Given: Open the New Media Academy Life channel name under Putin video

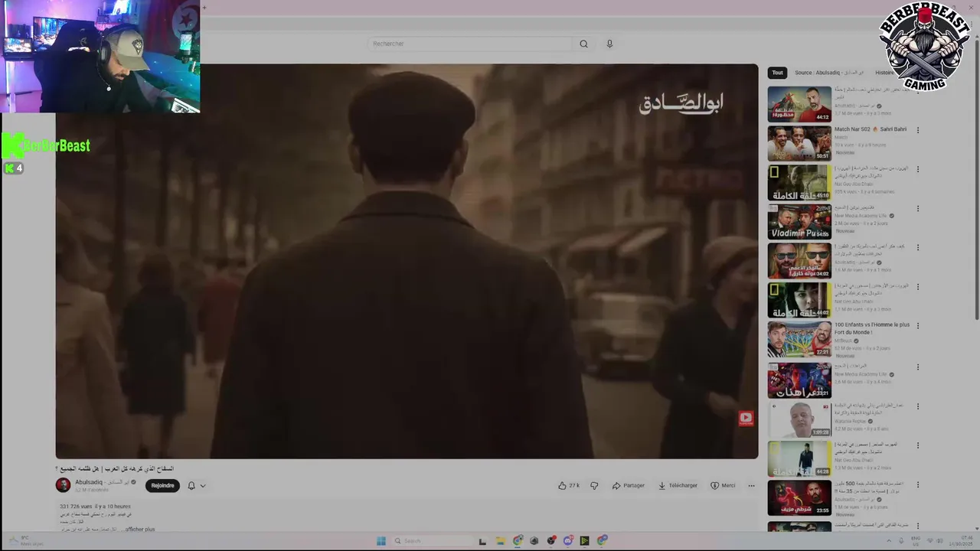Looking at the screenshot, I should [x=861, y=216].
